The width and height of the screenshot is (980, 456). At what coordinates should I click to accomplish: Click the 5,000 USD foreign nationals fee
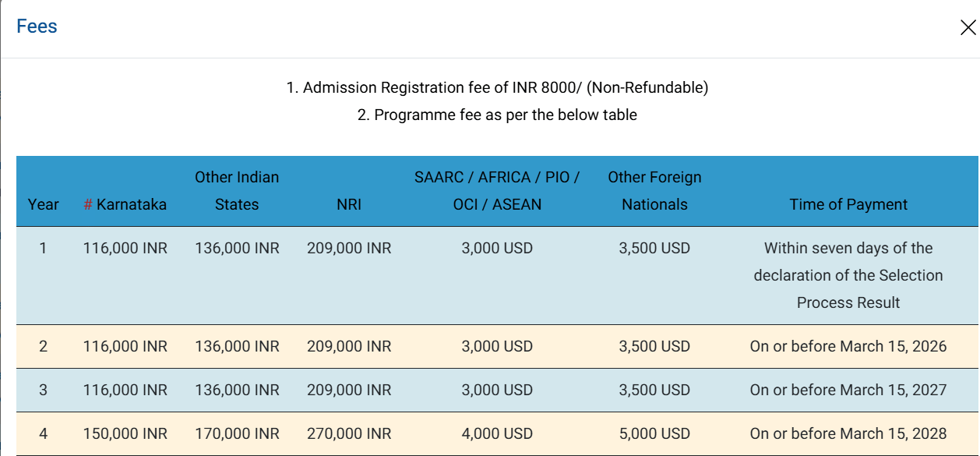tap(654, 434)
